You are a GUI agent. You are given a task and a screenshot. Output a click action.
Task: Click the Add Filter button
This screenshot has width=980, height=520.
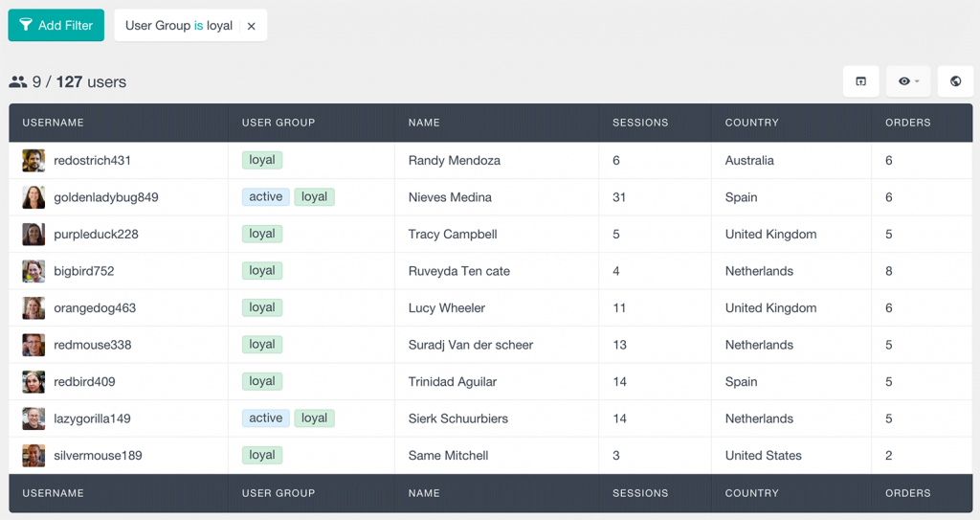pos(56,26)
